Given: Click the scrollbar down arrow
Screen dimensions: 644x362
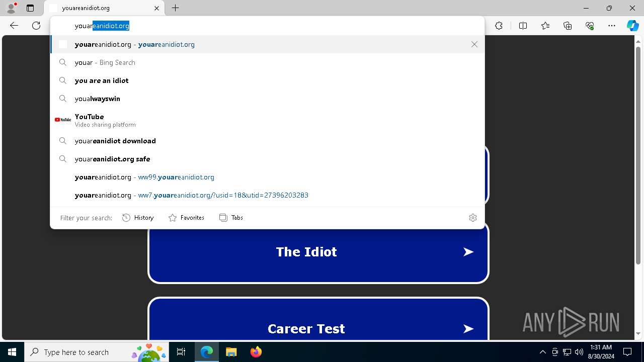Looking at the screenshot, I should click(638, 334).
